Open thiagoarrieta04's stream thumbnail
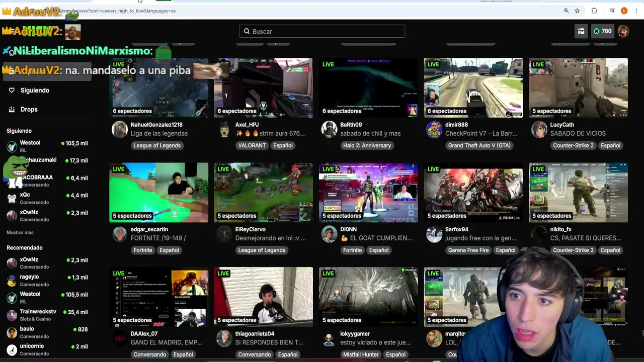This screenshot has height=362, width=644. click(x=264, y=297)
